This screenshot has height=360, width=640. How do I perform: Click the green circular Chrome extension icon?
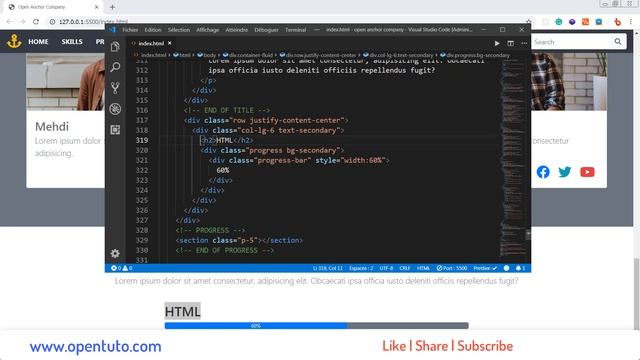point(559,22)
